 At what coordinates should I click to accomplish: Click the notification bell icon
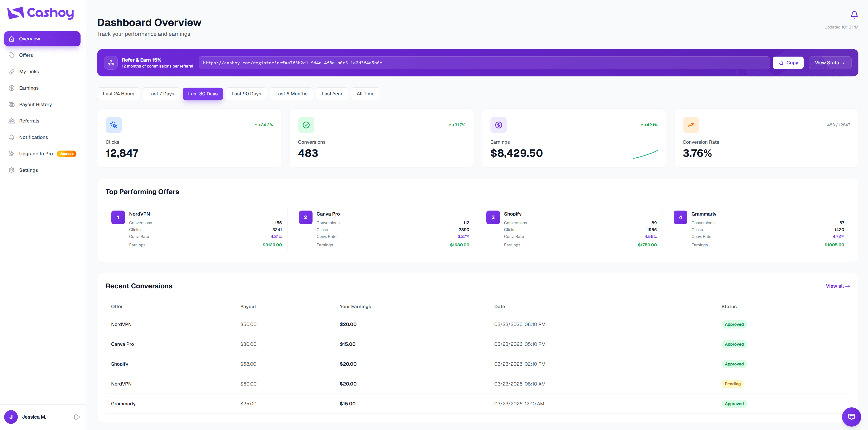point(854,15)
